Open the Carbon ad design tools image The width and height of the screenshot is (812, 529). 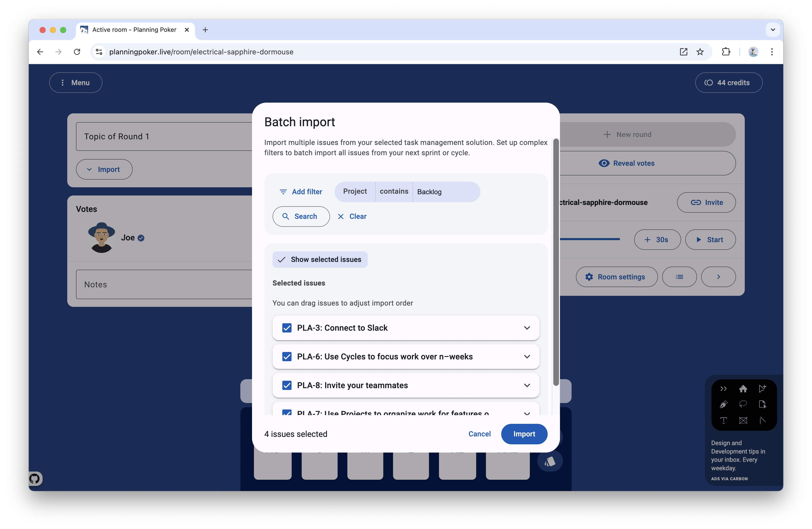[744, 405]
